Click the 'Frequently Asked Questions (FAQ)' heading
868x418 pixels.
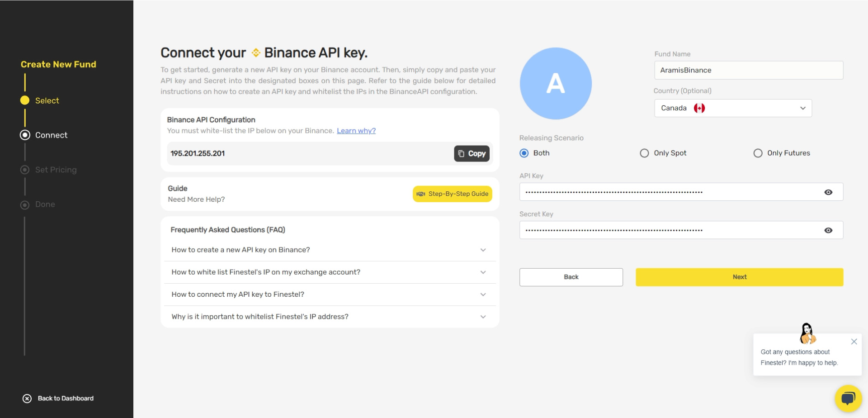pos(228,230)
